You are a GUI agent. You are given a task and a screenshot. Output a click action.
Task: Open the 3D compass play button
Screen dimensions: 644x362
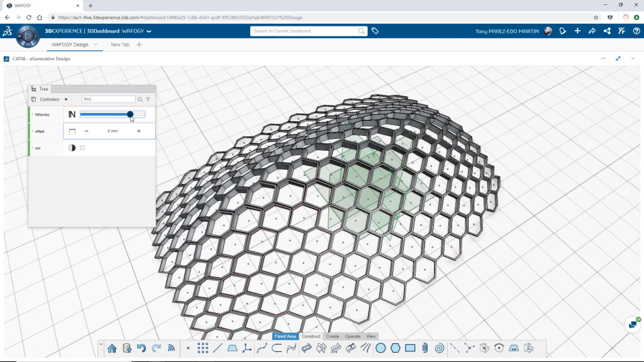click(28, 36)
